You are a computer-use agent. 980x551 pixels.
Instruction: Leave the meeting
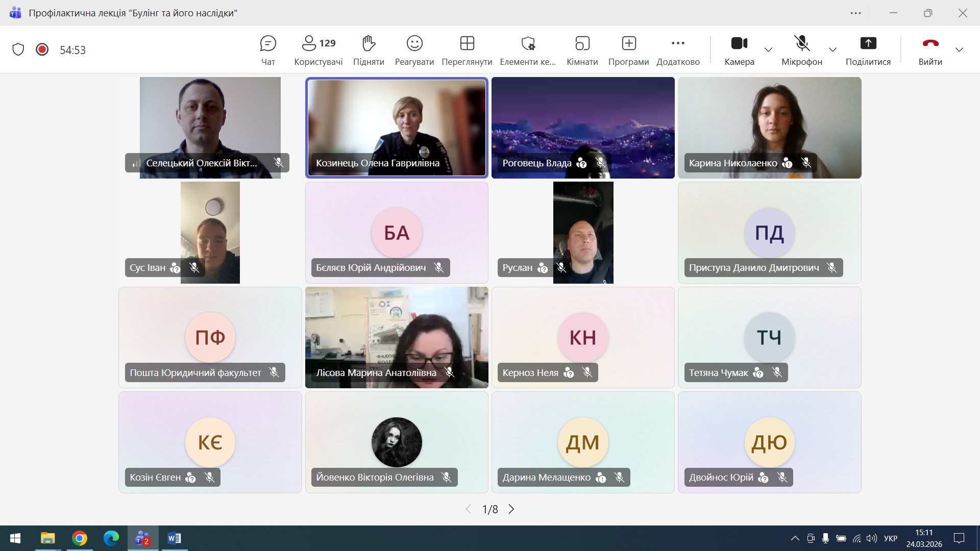[x=930, y=50]
